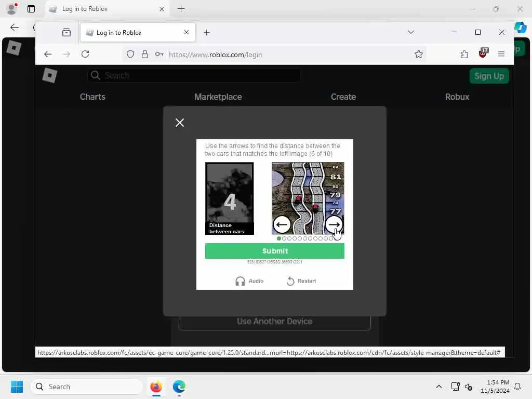Click the padlock site info icon
The width and height of the screenshot is (532, 399).
(145, 54)
